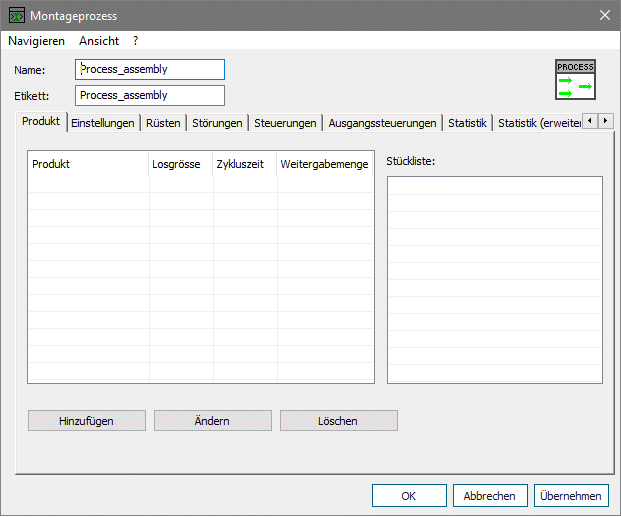Screen dimensions: 621x517
Task: Confirm with the OK button
Action: pyautogui.click(x=409, y=496)
